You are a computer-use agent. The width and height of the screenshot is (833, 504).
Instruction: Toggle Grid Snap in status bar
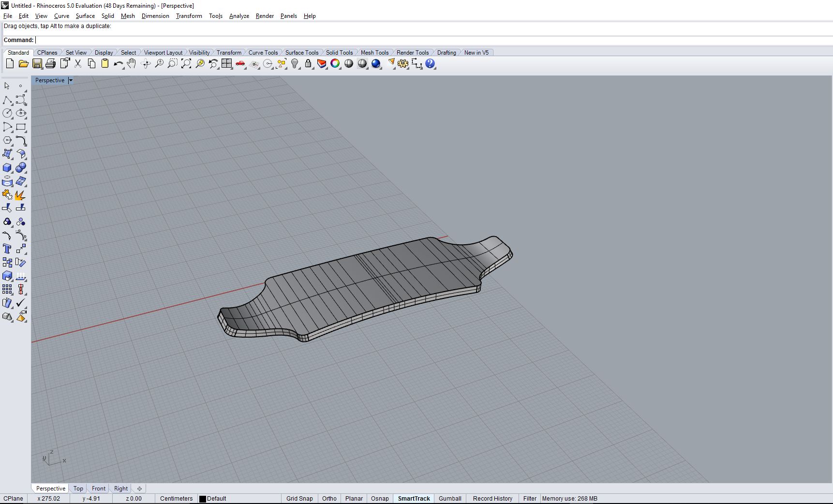(299, 498)
